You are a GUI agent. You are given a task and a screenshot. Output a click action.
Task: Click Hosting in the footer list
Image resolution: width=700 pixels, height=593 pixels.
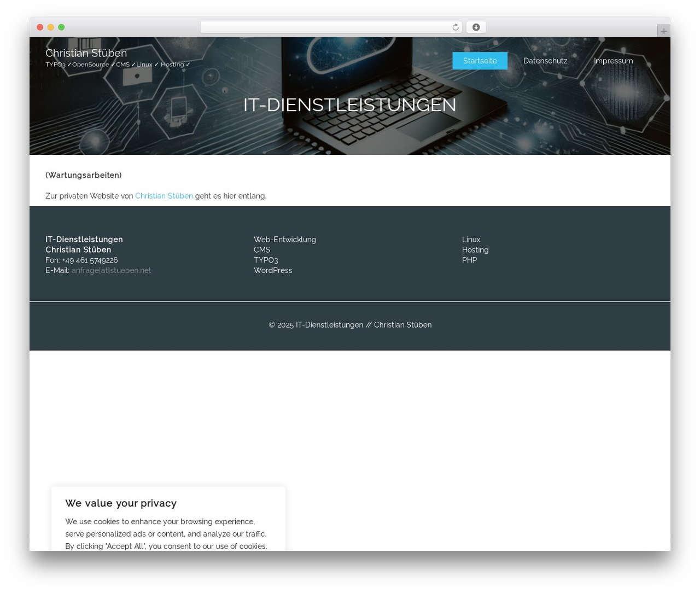tap(475, 250)
